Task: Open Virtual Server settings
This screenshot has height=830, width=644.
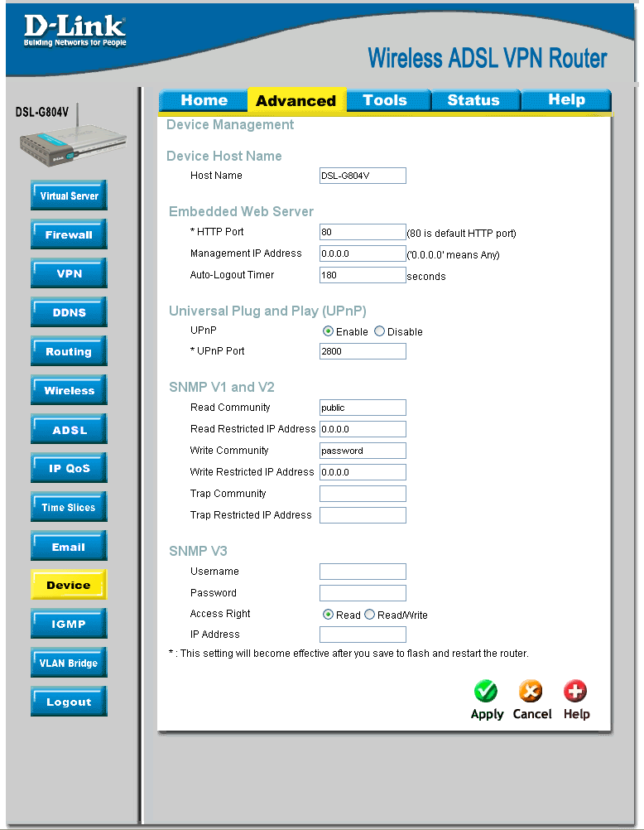Action: 69,195
